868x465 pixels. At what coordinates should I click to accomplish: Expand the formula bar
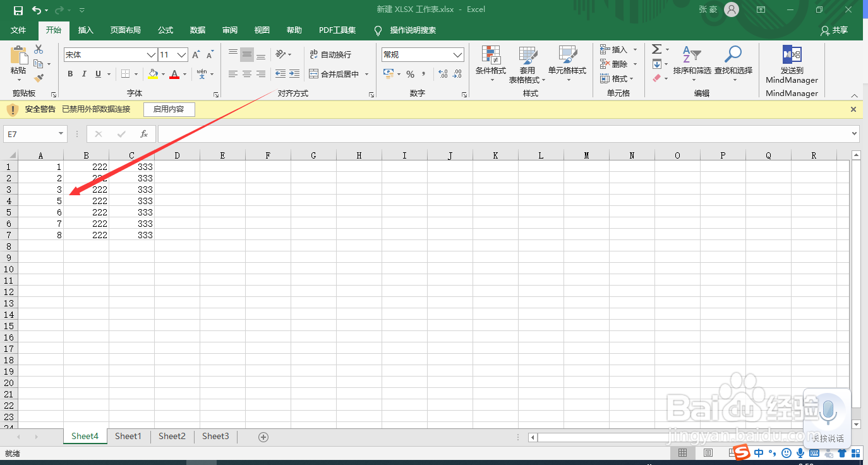855,134
